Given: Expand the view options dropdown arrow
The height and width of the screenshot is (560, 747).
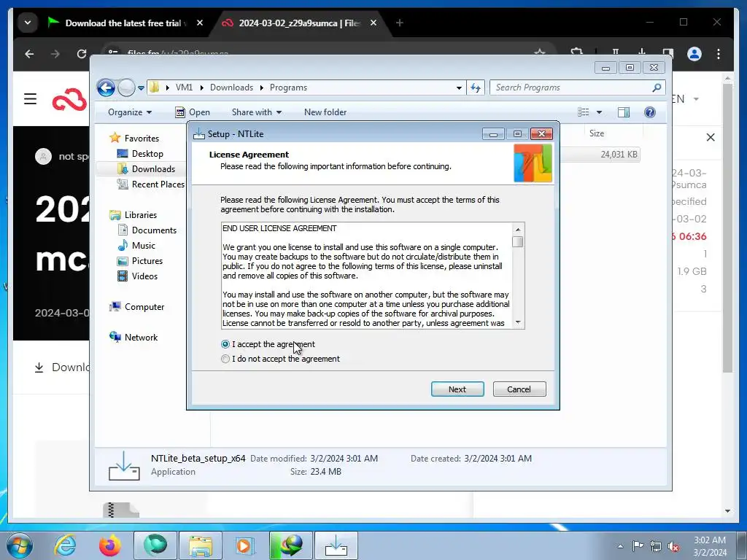Looking at the screenshot, I should pyautogui.click(x=600, y=112).
